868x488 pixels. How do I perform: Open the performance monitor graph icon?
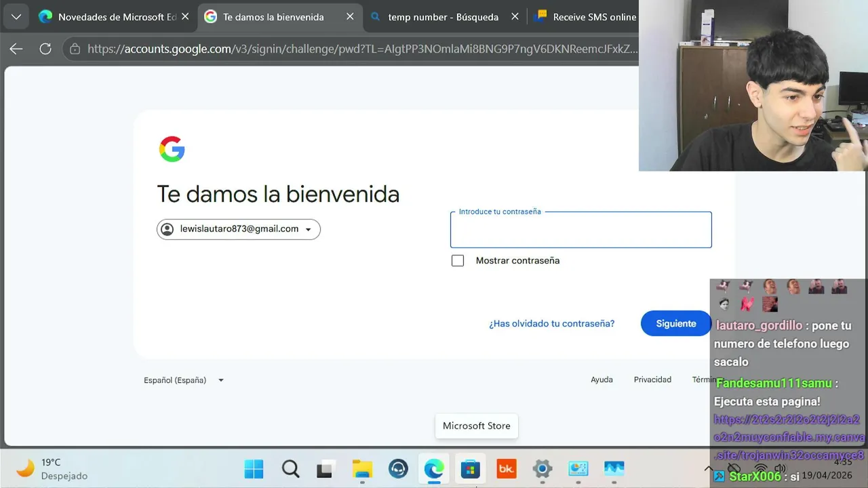614,469
